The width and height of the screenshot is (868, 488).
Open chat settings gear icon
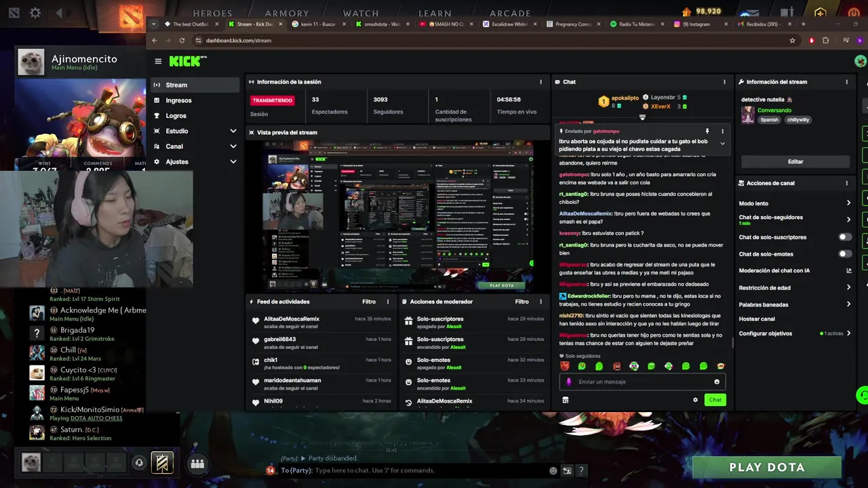(695, 400)
